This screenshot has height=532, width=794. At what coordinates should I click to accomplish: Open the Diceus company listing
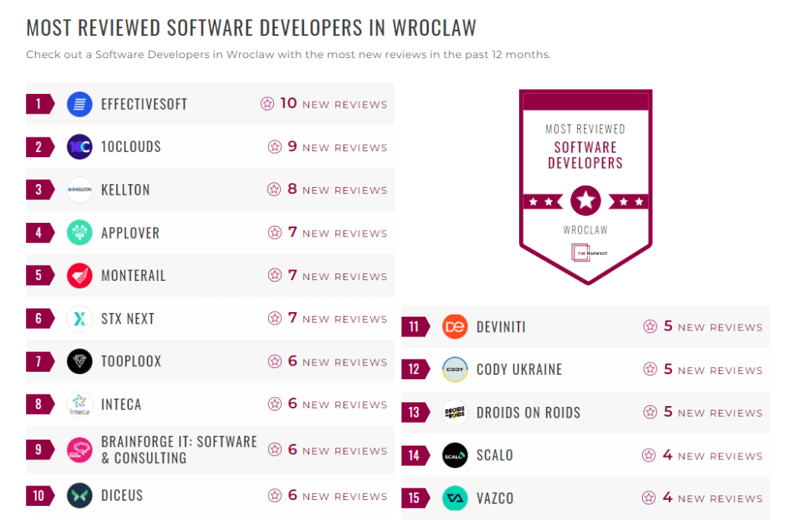coord(122,495)
